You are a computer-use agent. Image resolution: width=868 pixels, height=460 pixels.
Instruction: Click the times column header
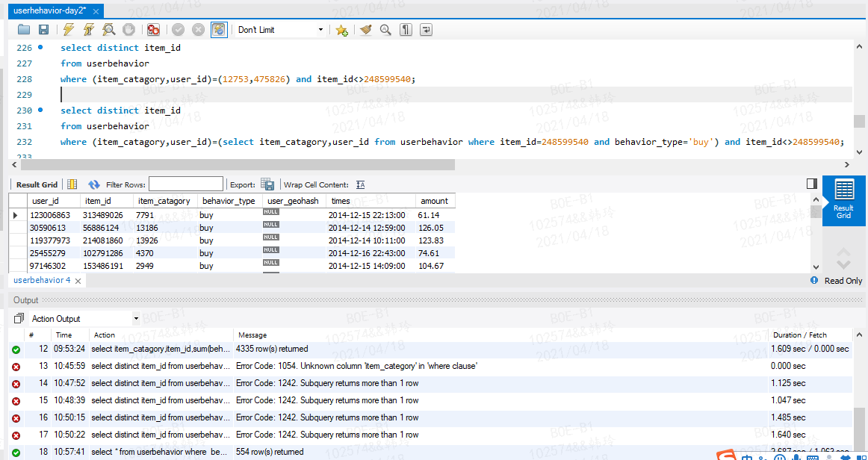[x=371, y=201]
